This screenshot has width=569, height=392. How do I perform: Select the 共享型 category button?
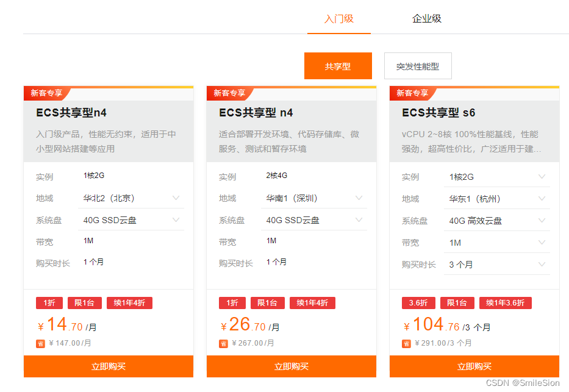338,66
